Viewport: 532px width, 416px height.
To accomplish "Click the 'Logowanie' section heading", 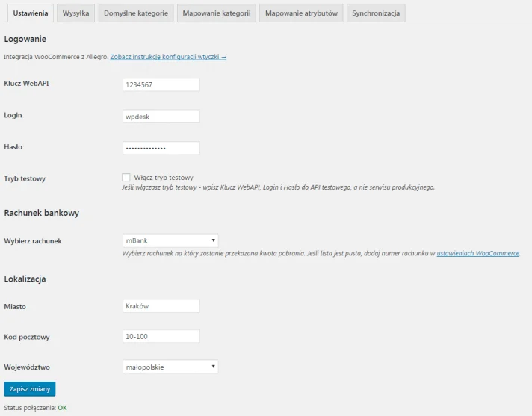I will coord(25,39).
